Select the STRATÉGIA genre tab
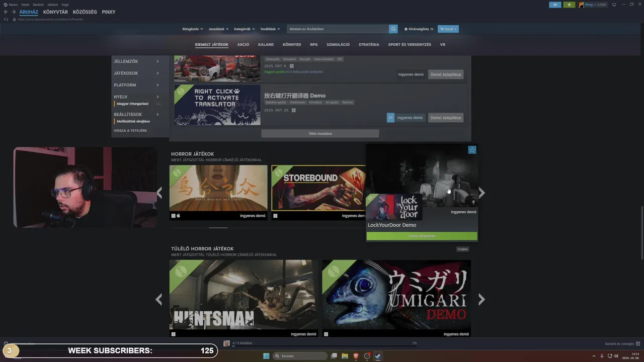This screenshot has height=362, width=644. (x=369, y=44)
